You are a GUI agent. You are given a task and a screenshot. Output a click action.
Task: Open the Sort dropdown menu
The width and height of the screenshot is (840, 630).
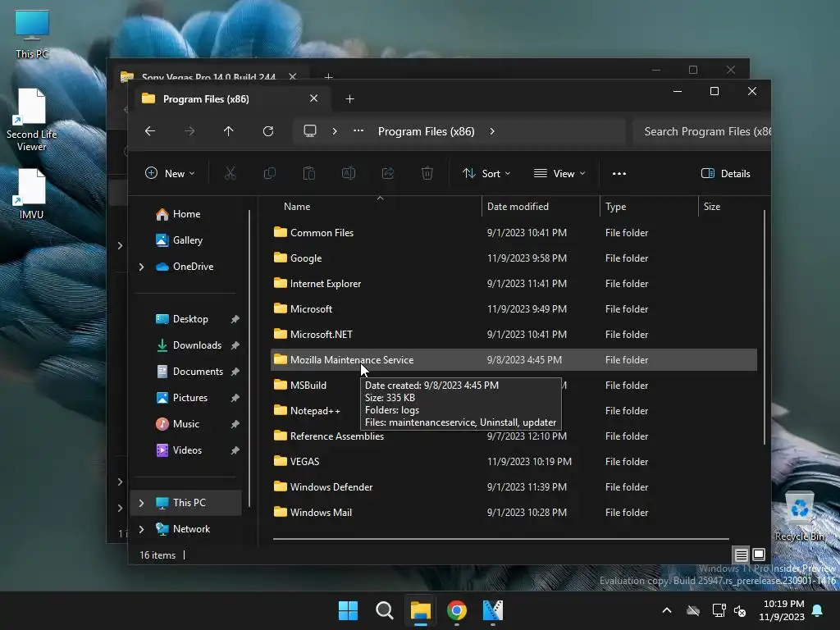486,173
